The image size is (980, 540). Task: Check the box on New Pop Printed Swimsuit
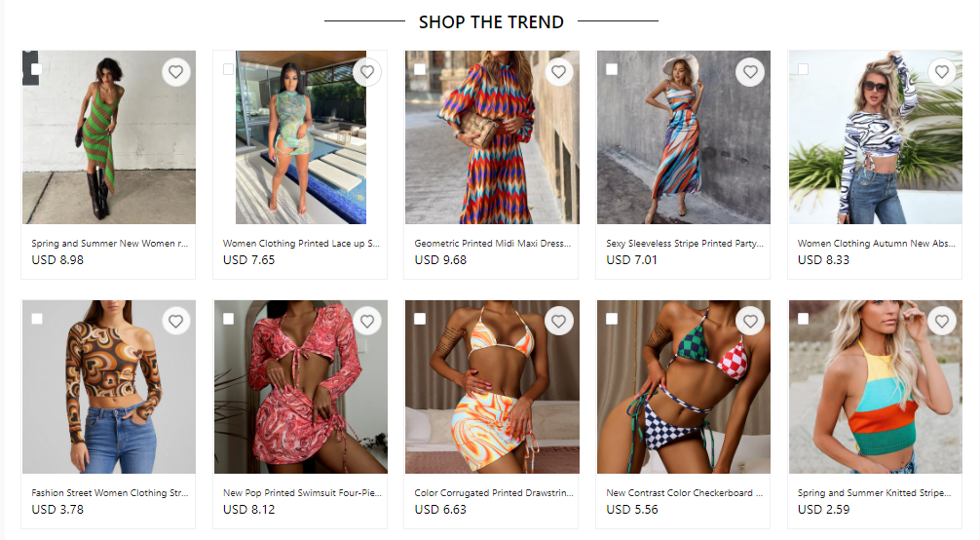coord(229,319)
